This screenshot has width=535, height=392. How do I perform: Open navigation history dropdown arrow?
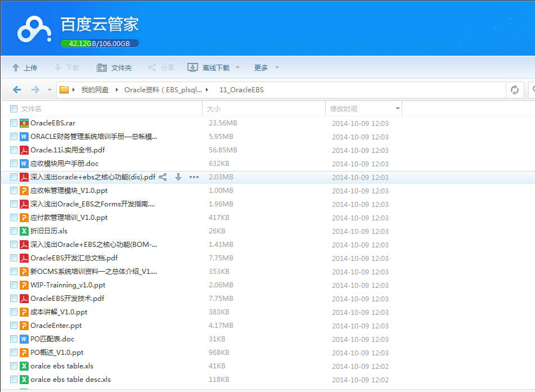point(50,90)
